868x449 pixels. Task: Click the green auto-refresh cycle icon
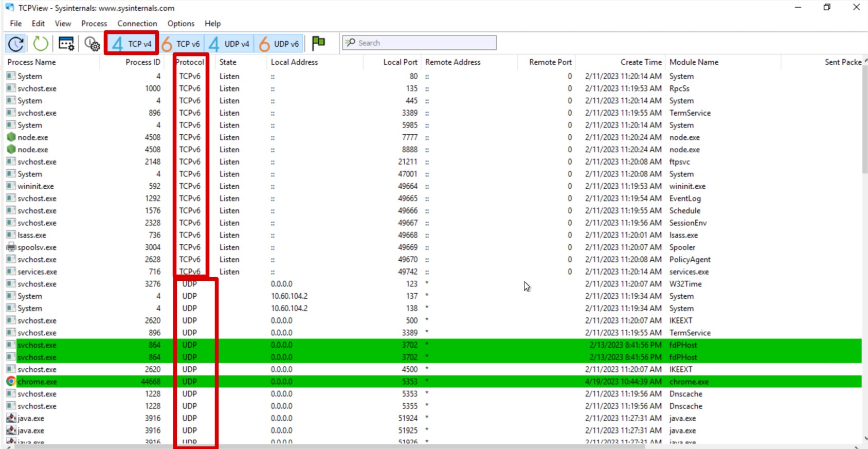(41, 44)
